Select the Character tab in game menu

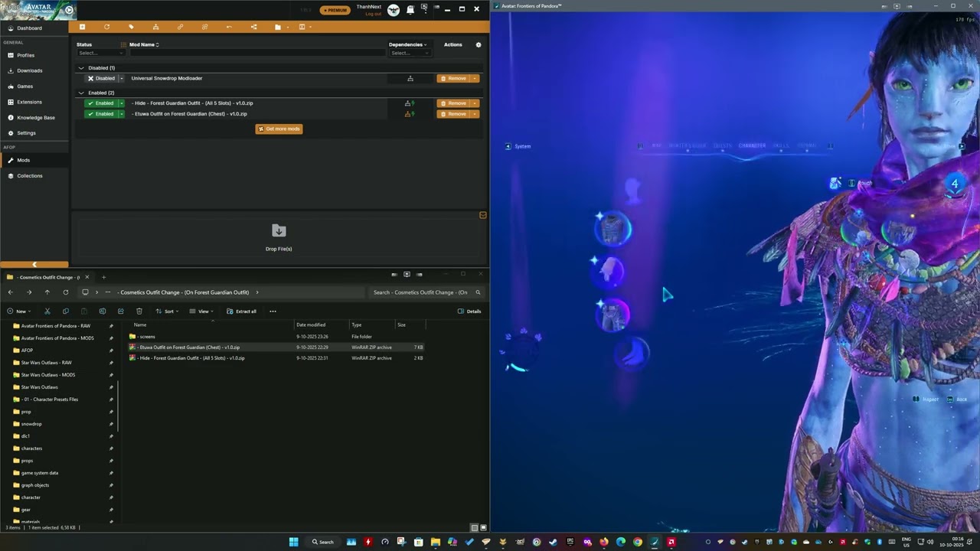pos(752,145)
